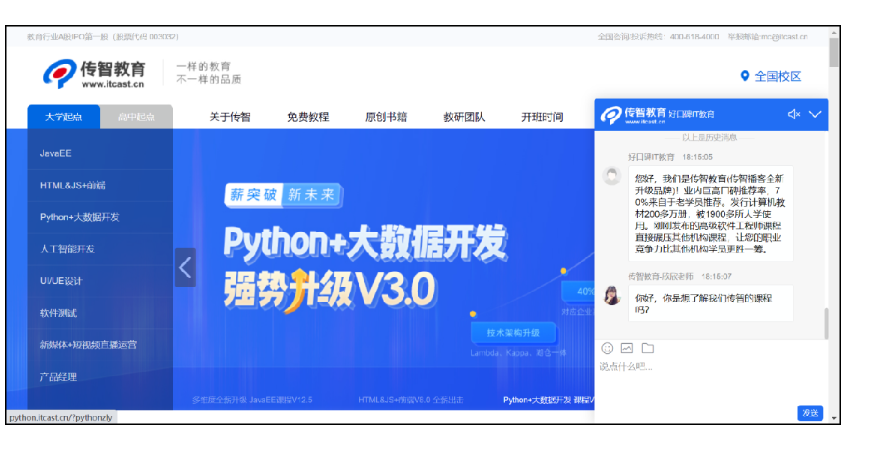Select HTML&JS+前端V8.0 banner slide label
This screenshot has height=462, width=890.
411,400
